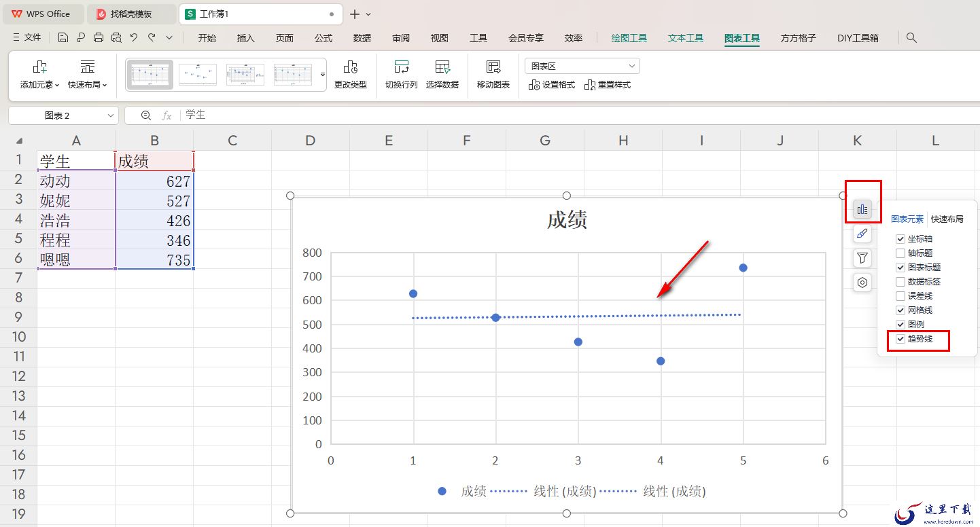Expand the arrow next to new tab plus
The width and height of the screenshot is (980, 527).
coord(368,14)
